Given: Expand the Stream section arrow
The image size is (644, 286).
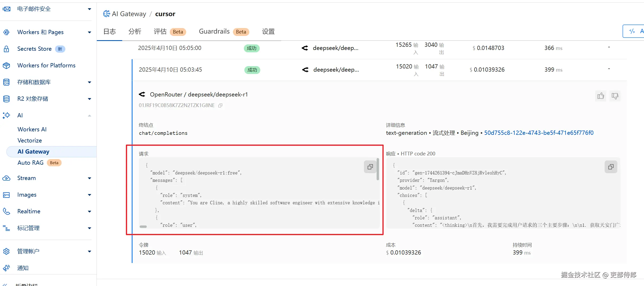Looking at the screenshot, I should [89, 178].
